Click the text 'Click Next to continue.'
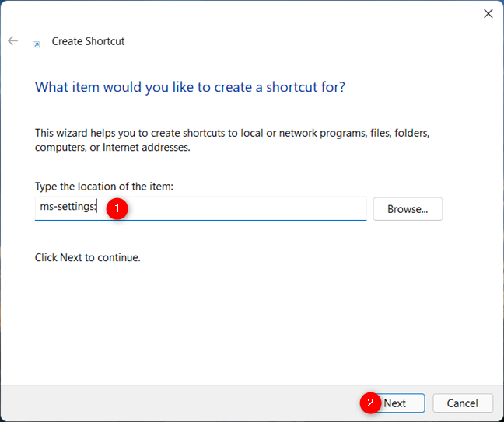The height and width of the screenshot is (422, 504). [87, 257]
